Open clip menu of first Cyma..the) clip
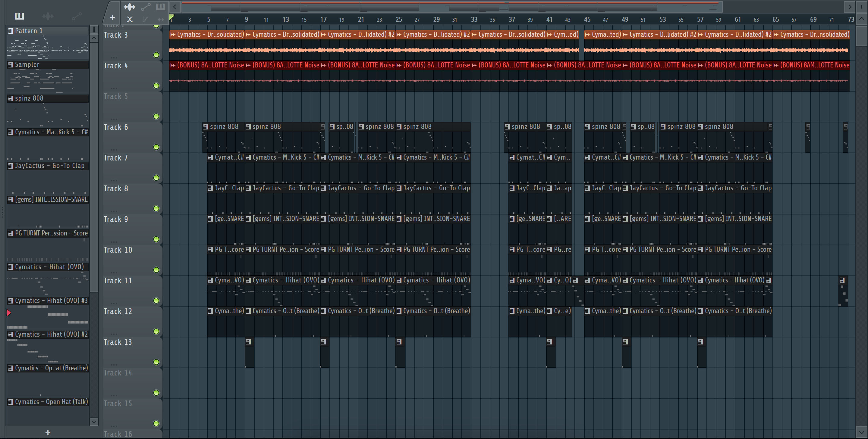This screenshot has width=868, height=439. point(211,311)
